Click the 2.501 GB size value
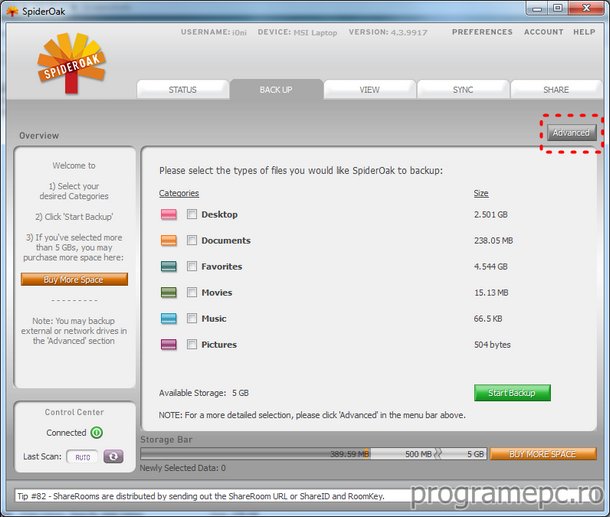Viewport: 610px width, 517px height. (491, 215)
